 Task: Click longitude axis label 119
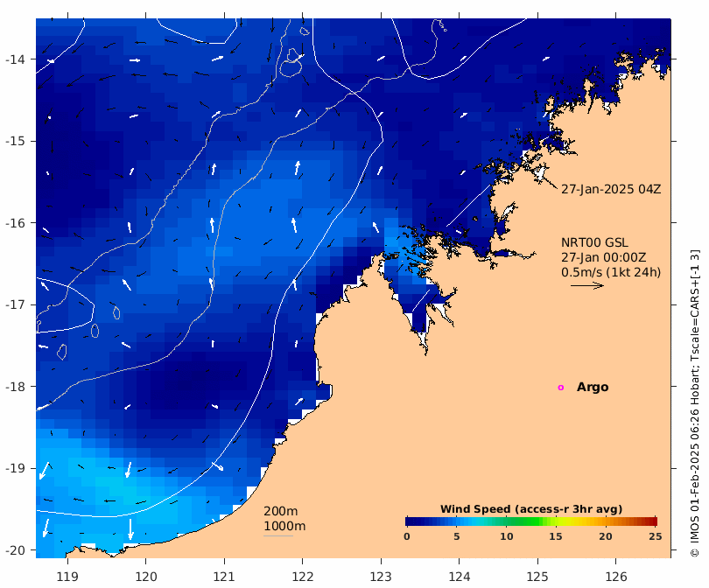point(67,577)
